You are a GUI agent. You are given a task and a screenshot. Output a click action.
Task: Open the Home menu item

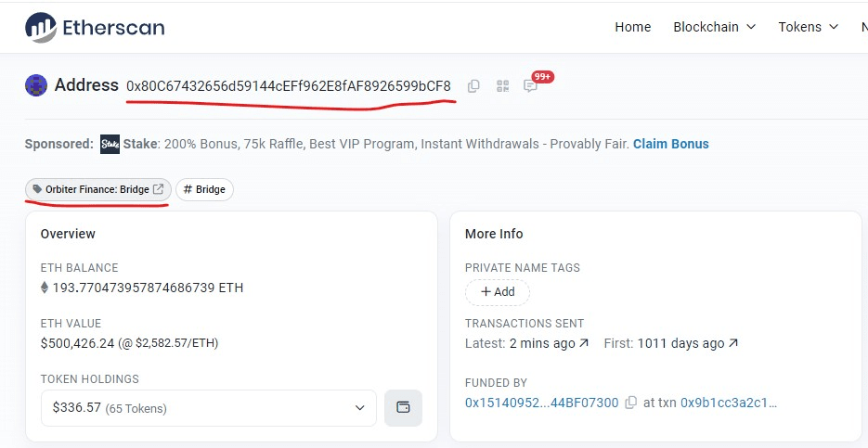[x=632, y=27]
